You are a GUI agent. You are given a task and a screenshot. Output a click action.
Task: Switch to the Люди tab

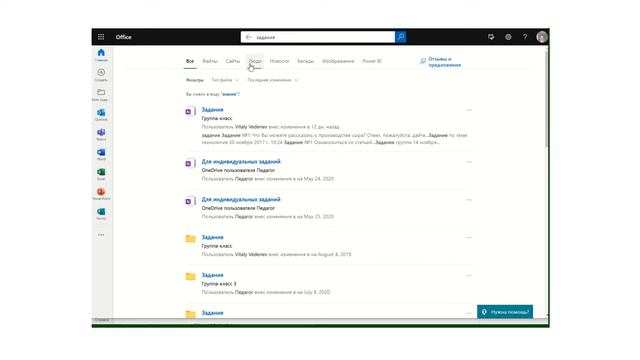[x=255, y=61]
